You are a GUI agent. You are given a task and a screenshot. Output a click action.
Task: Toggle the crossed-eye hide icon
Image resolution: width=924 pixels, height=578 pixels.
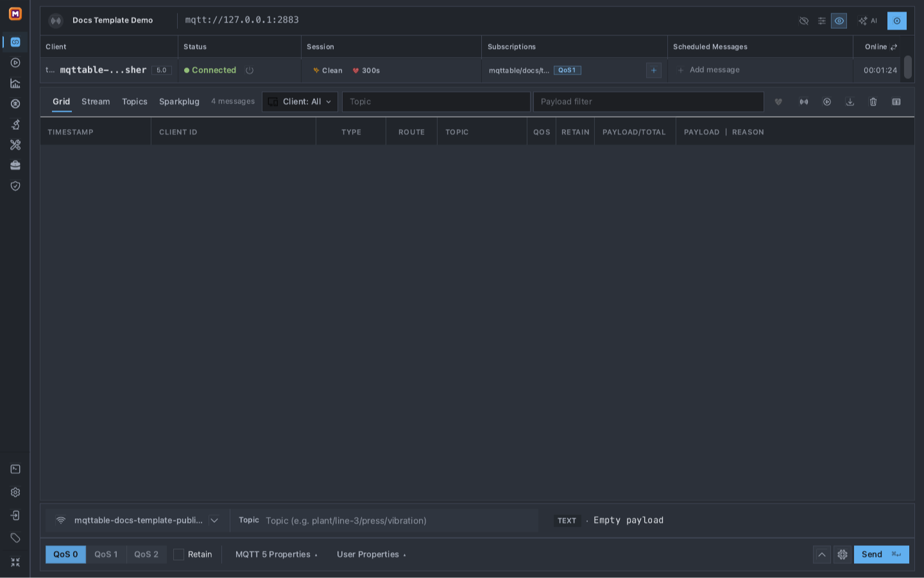tap(804, 21)
